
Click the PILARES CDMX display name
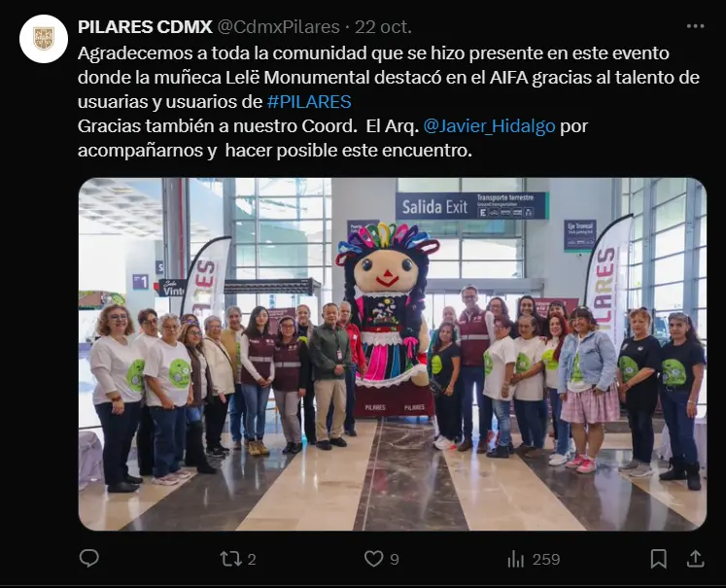coord(145,27)
